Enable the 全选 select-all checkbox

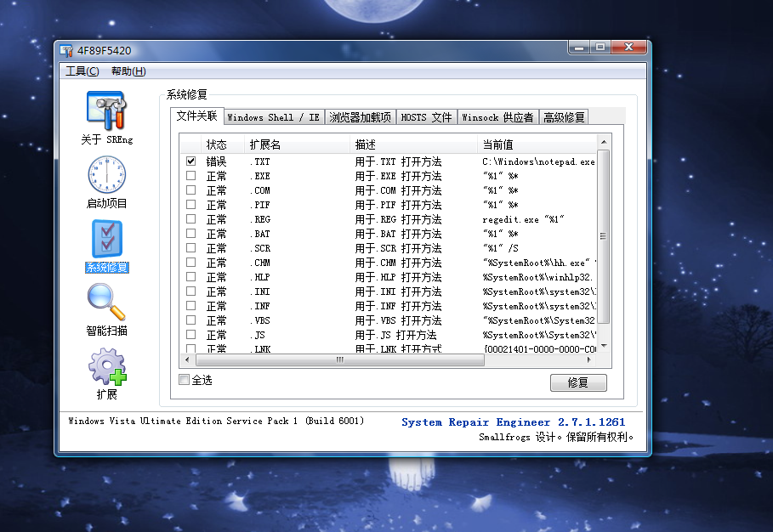(x=185, y=380)
